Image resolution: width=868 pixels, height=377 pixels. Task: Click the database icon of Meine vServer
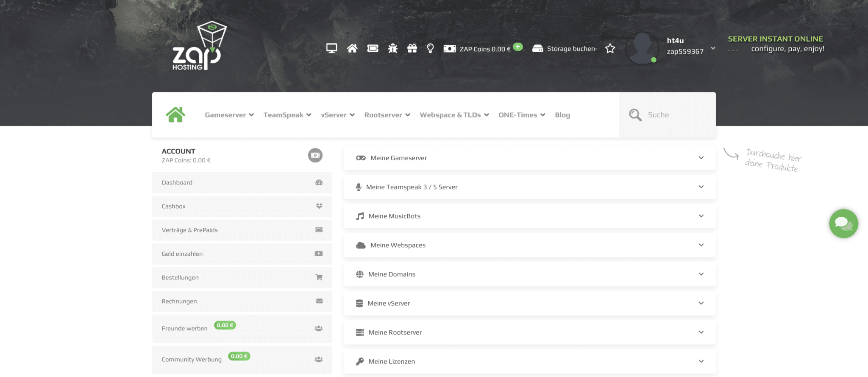click(359, 303)
